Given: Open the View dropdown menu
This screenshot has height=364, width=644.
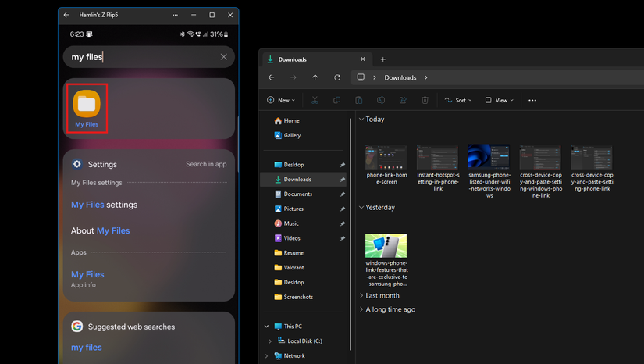Looking at the screenshot, I should pos(500,100).
